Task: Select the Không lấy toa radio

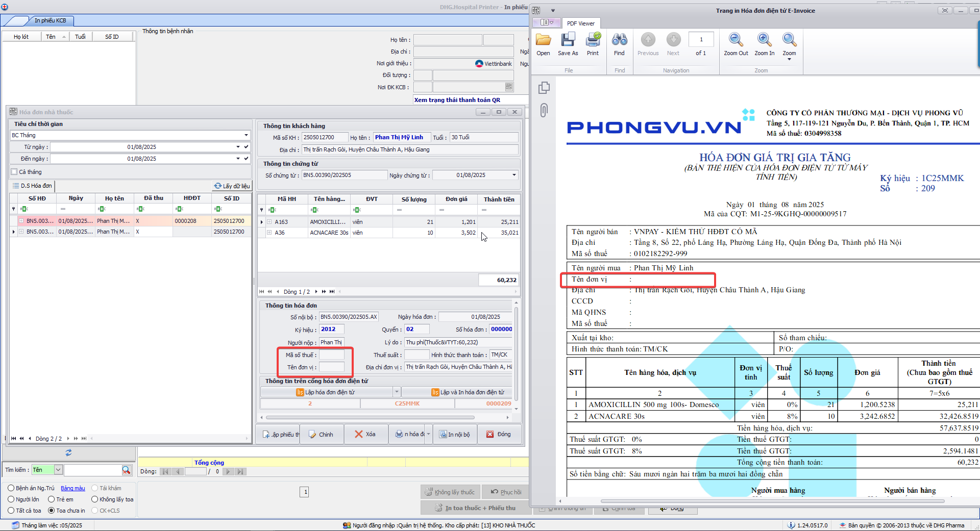Action: click(94, 499)
